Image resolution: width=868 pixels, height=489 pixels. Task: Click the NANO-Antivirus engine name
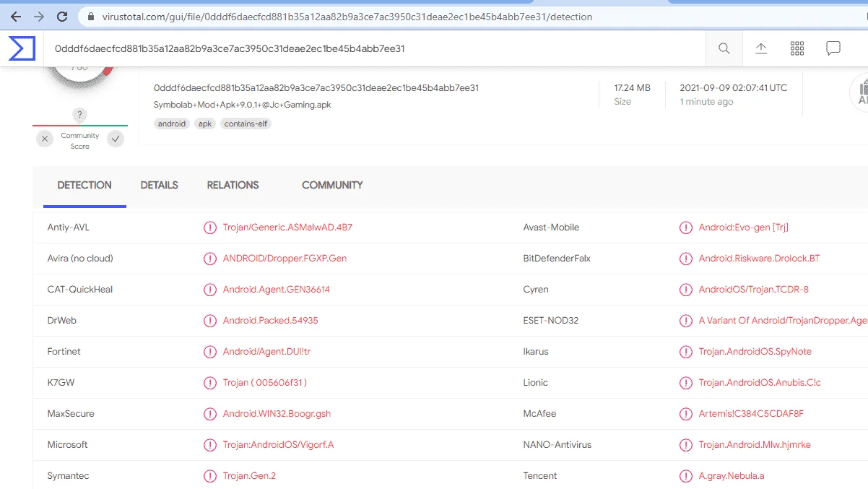click(557, 445)
